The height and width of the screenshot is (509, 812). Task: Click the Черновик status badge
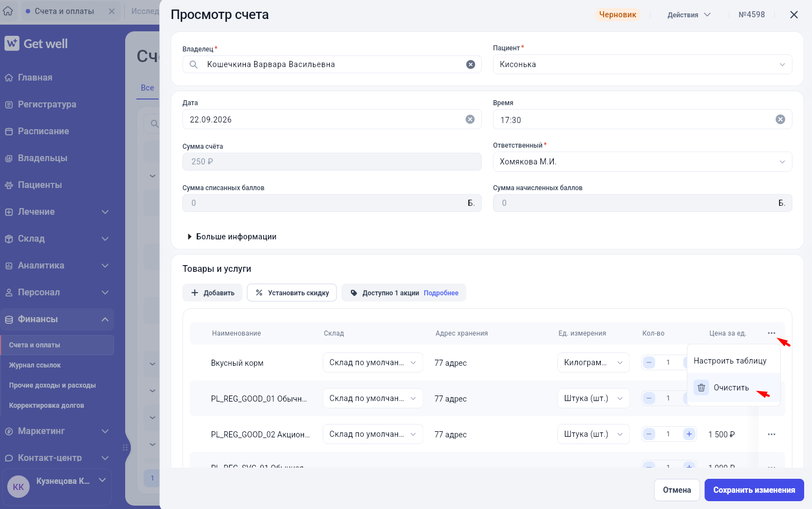tap(618, 15)
